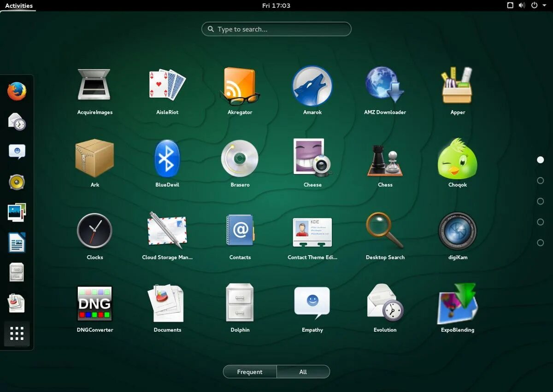
Task: Click the Type to search field
Action: [x=276, y=29]
